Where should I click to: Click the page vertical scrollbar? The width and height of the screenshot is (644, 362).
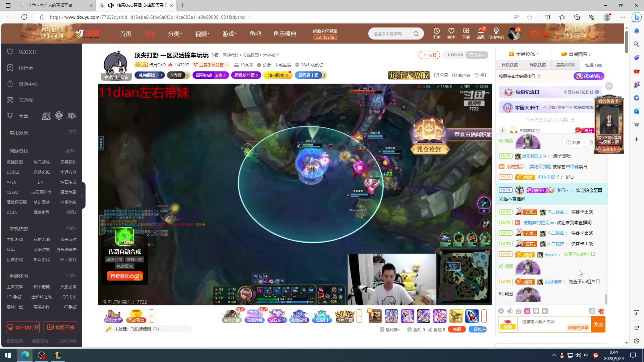pos(627,42)
